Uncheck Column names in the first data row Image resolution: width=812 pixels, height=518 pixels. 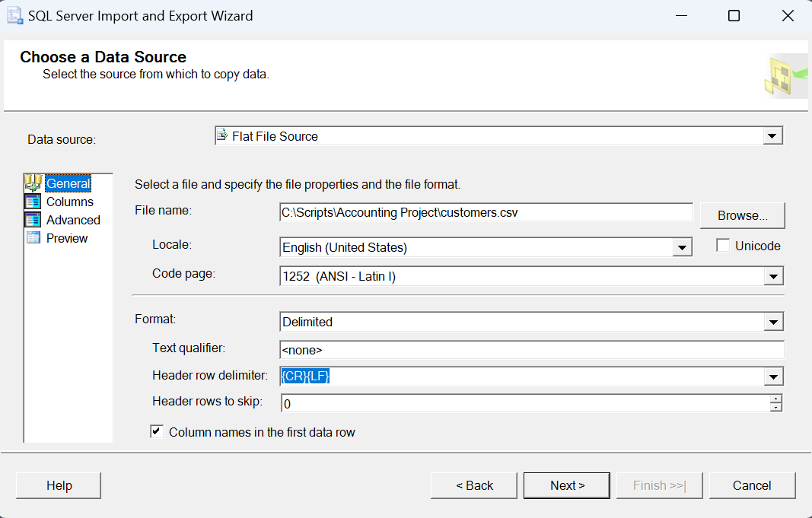pyautogui.click(x=157, y=431)
